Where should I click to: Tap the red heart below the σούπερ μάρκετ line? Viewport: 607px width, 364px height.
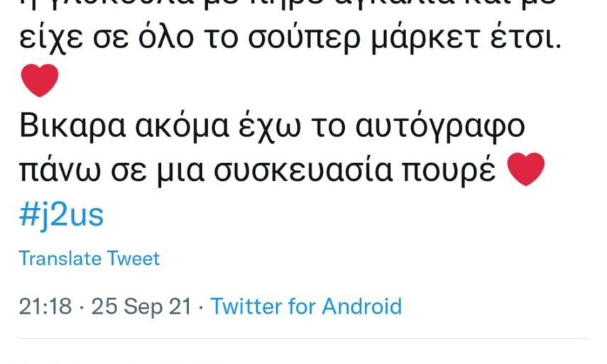40,81
